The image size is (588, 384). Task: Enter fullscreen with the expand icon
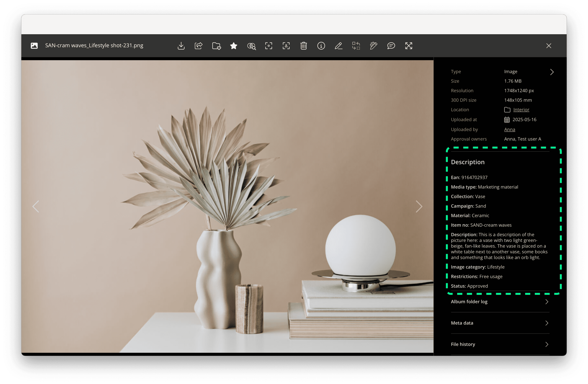point(408,46)
